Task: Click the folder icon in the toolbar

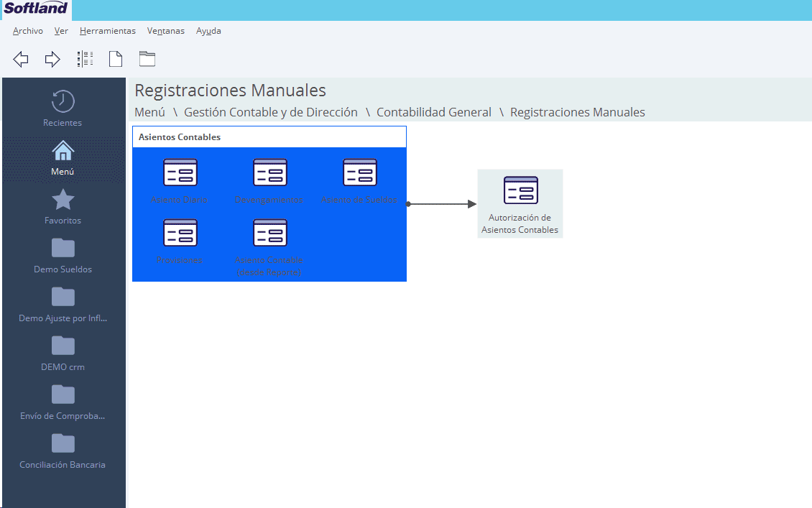Action: (x=147, y=59)
